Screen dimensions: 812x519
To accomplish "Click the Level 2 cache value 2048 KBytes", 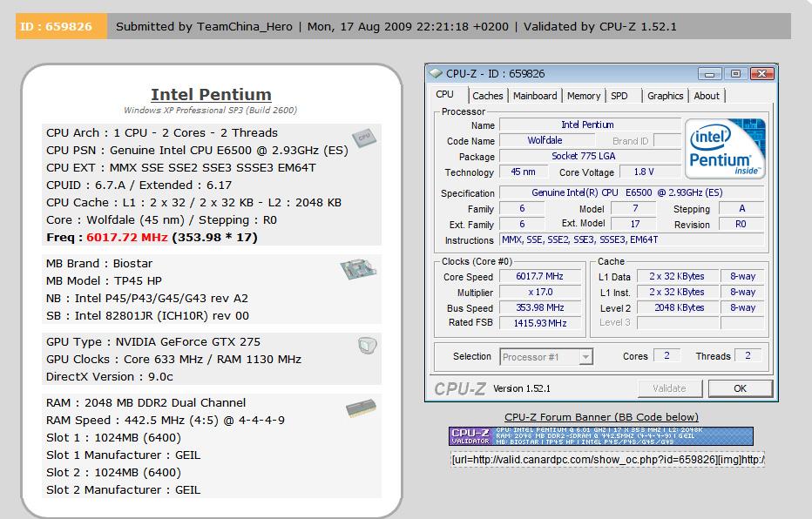I will coord(679,307).
